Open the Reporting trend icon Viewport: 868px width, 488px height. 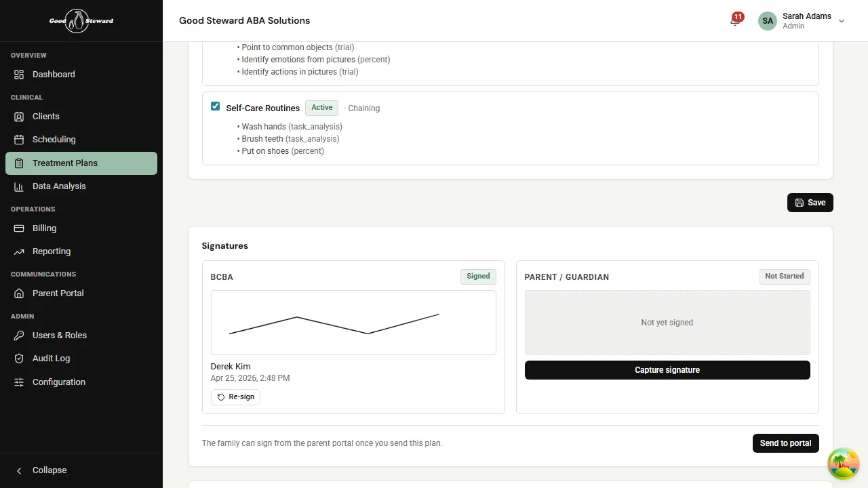18,251
